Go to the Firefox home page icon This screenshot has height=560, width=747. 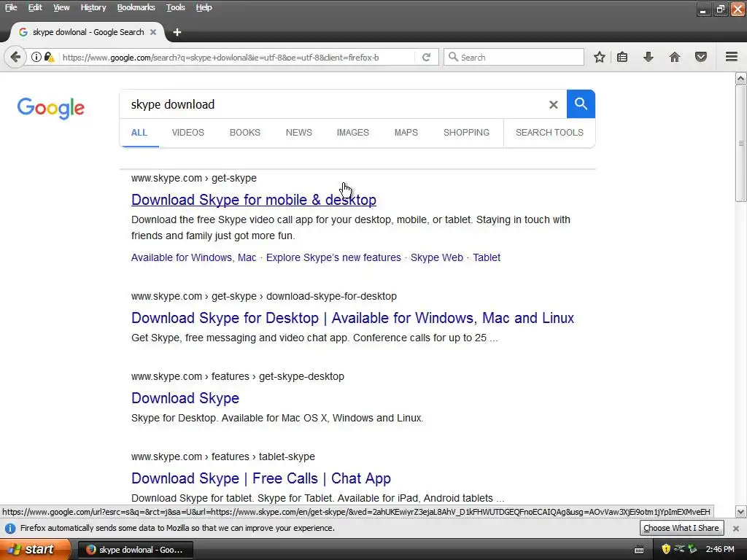(x=675, y=57)
